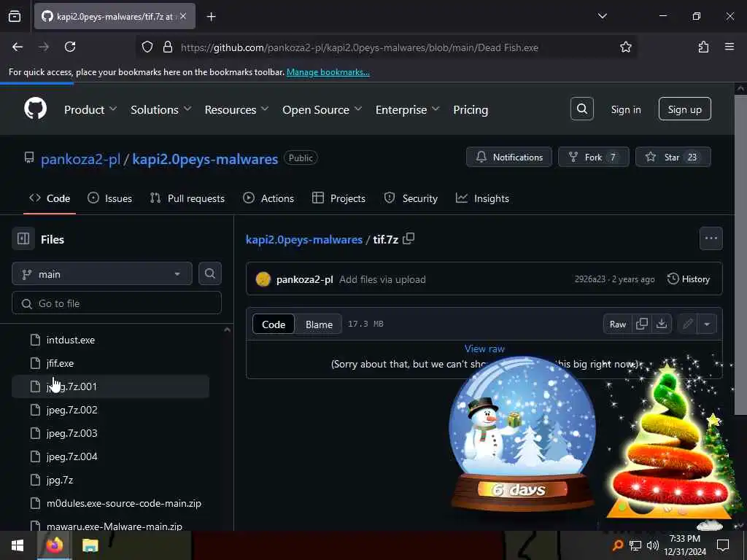
Task: Expand the Solutions menu
Action: coord(161,109)
